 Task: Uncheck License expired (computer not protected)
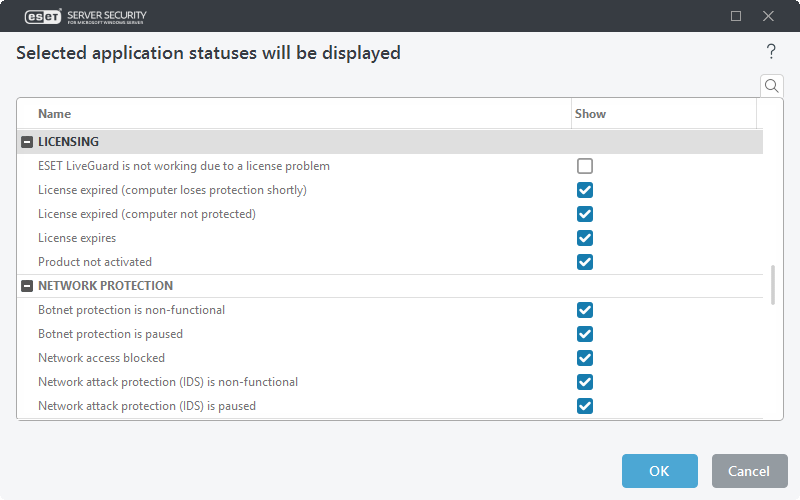tap(585, 214)
